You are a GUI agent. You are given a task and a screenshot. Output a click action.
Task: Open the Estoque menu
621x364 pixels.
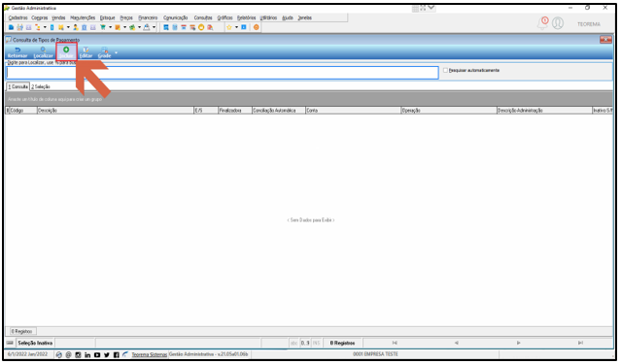[107, 17]
